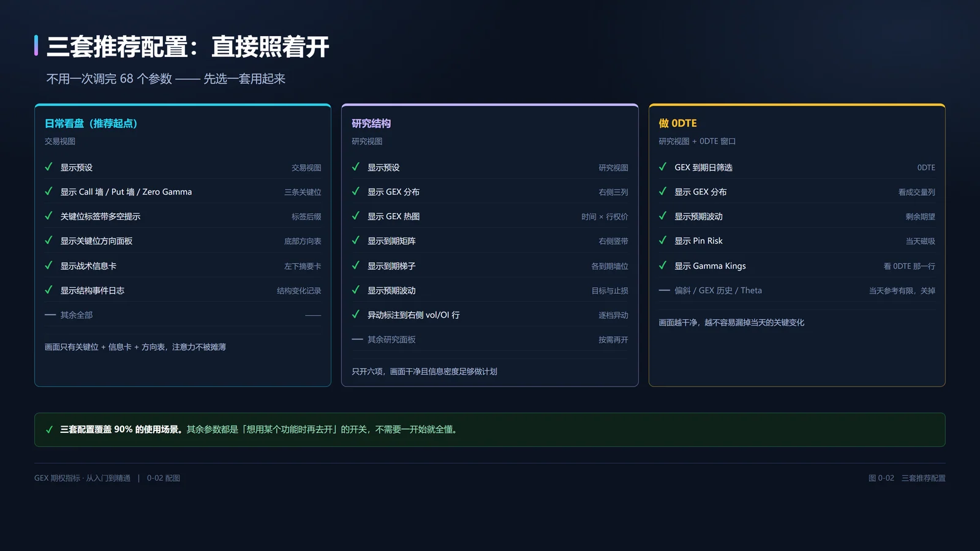980x551 pixels.
Task: Click the checkmark beside 显示 Call 墙 / Put 墙 / Zero Gamma
Action: click(48, 192)
